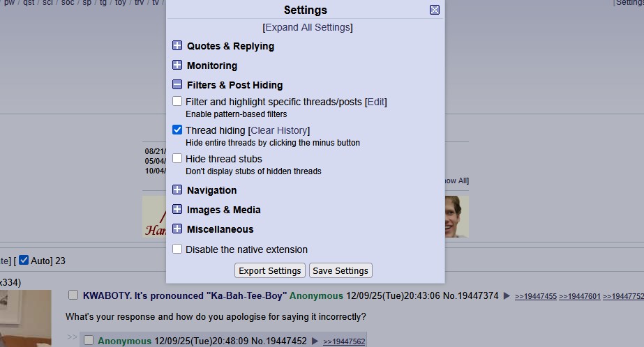Open the filter Edit link
Image resolution: width=644 pixels, height=347 pixels.
pos(376,102)
